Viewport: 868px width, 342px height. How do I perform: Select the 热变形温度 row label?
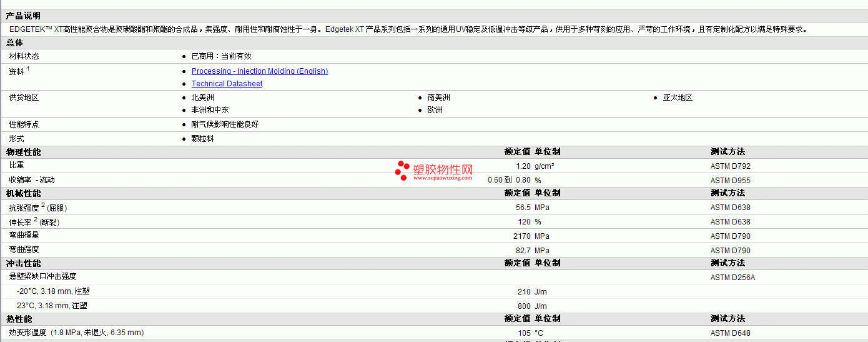click(x=76, y=333)
